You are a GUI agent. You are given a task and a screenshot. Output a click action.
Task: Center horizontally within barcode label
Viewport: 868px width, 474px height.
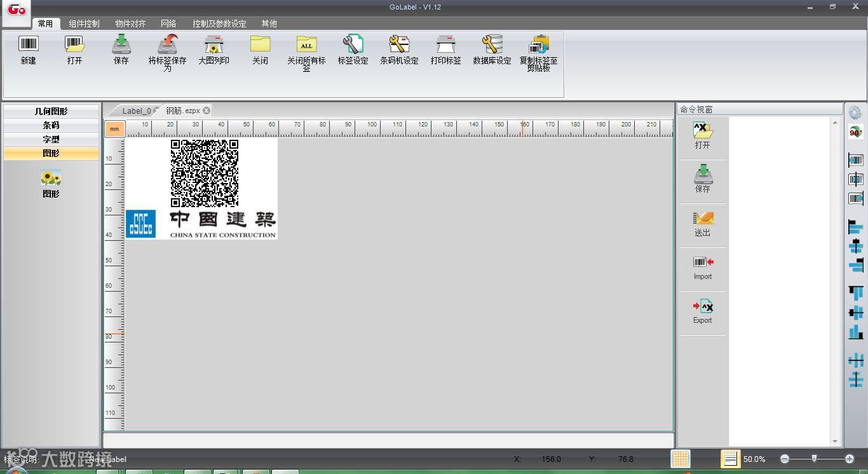(x=856, y=179)
